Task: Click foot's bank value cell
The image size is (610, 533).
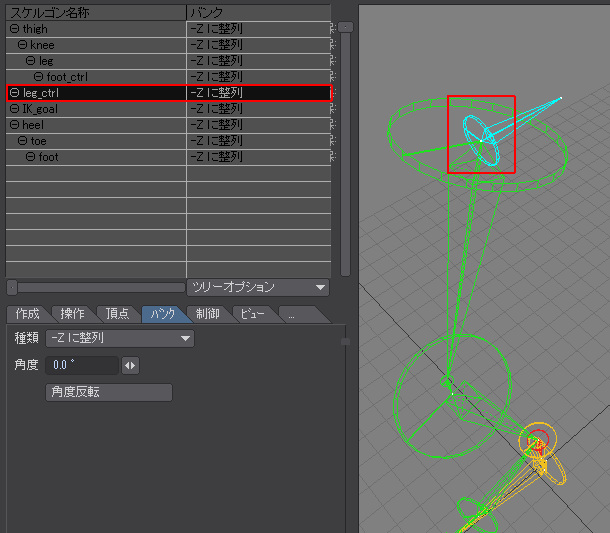Action: (259, 157)
